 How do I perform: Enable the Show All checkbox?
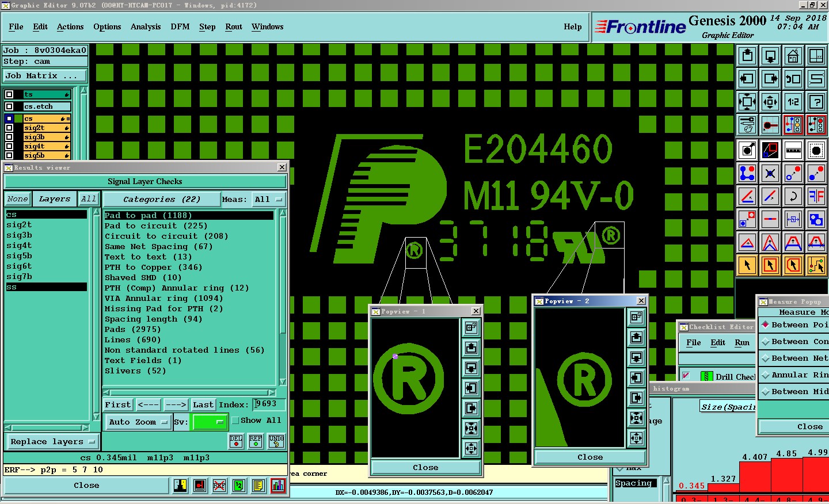tap(235, 421)
